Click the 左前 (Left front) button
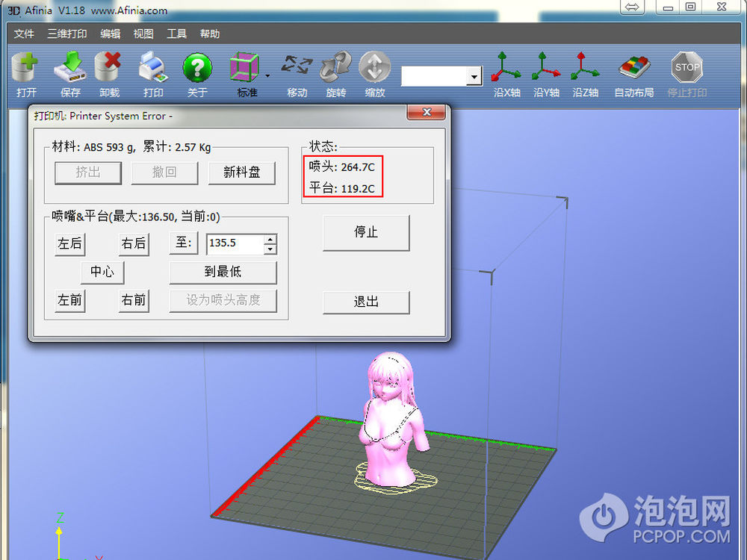The image size is (747, 560). pos(70,301)
